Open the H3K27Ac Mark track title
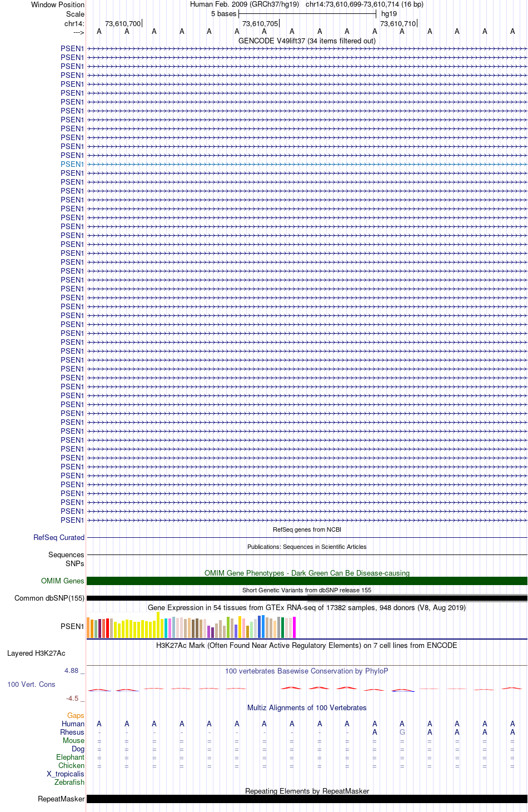The height and width of the screenshot is (812, 528). [x=307, y=645]
